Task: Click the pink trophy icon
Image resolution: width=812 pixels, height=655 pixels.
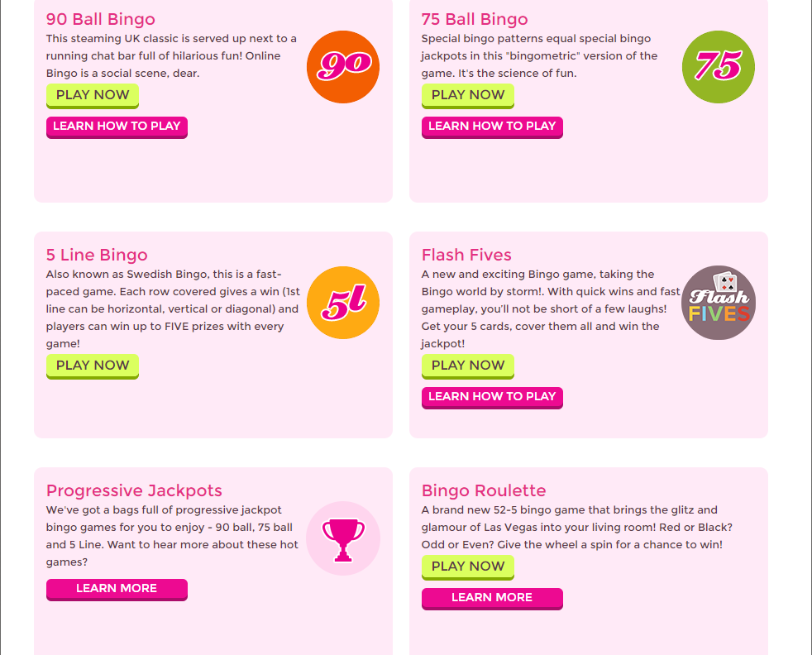Action: point(342,538)
